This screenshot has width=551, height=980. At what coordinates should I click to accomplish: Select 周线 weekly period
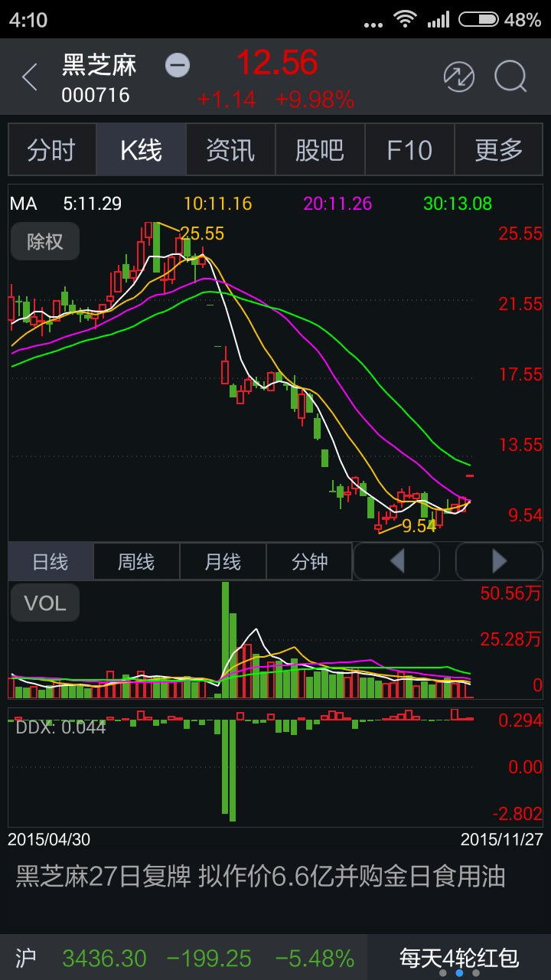pos(136,562)
